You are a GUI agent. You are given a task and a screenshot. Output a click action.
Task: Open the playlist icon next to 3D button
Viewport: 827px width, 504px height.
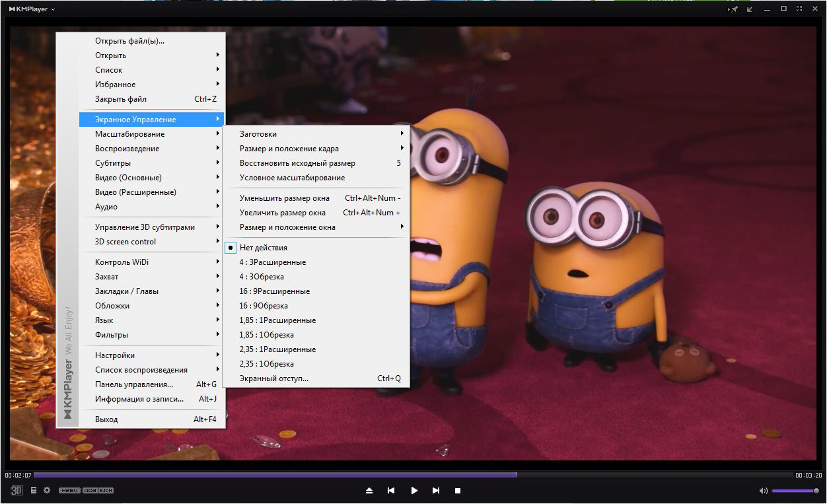pyautogui.click(x=34, y=490)
